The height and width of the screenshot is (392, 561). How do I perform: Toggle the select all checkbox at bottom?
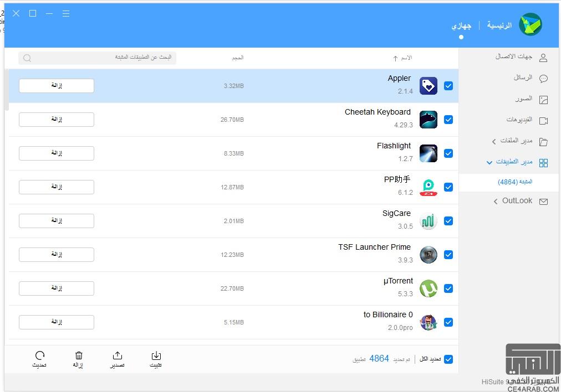tap(448, 359)
